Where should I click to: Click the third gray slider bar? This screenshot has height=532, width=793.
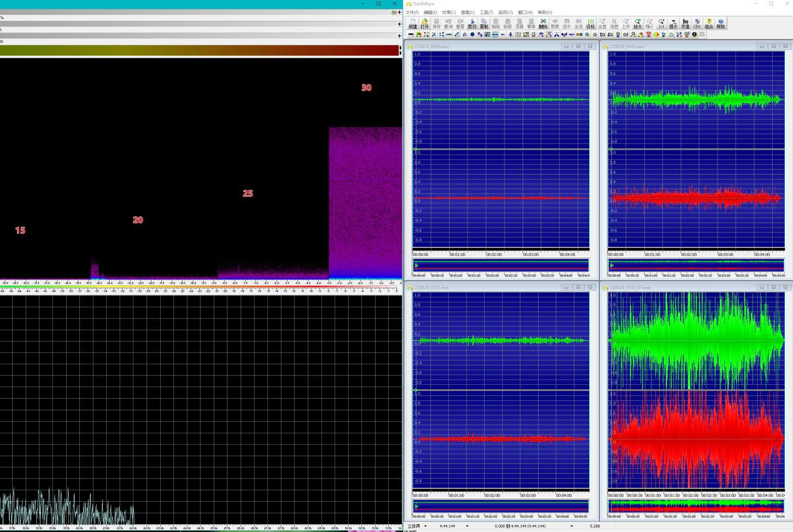(x=198, y=36)
